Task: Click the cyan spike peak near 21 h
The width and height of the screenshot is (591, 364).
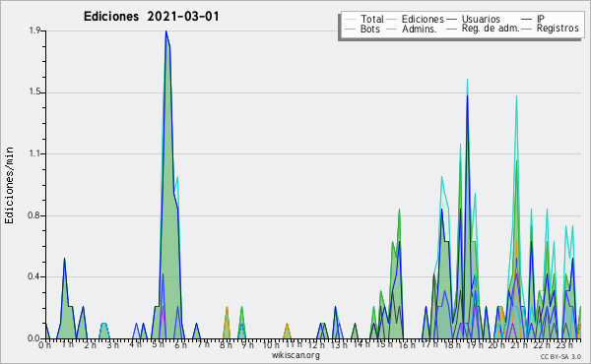Action: (x=516, y=96)
